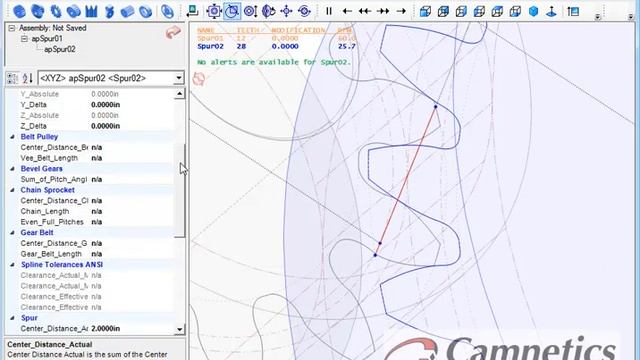Click the property grid scroll down arrow

click(x=180, y=329)
